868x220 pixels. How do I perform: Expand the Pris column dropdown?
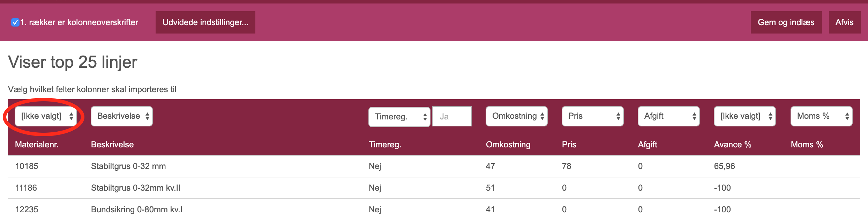coord(593,116)
